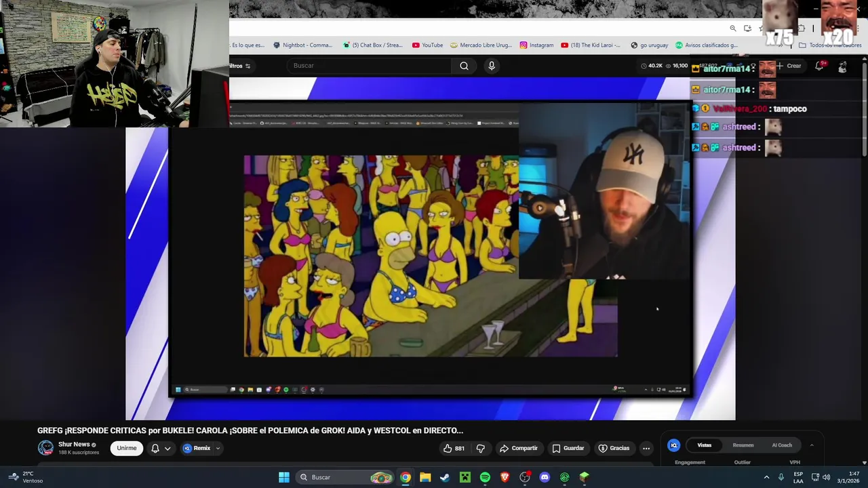Open the go uruguay bookmark
Image resolution: width=868 pixels, height=488 pixels.
click(649, 45)
